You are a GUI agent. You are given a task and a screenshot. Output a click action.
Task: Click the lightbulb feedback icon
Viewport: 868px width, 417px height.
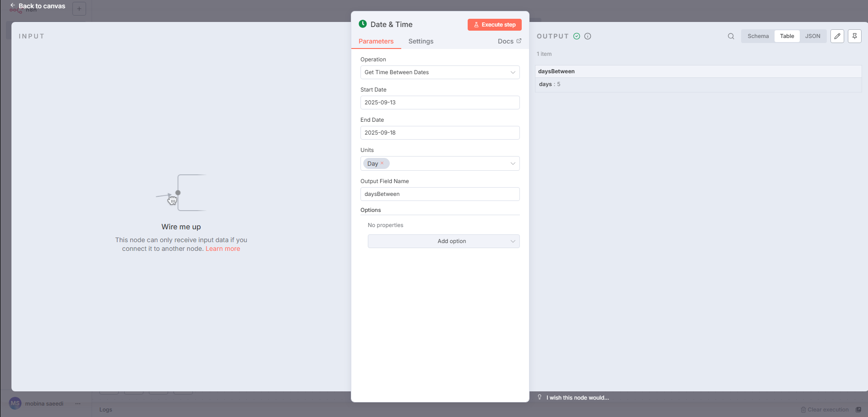coord(540,397)
